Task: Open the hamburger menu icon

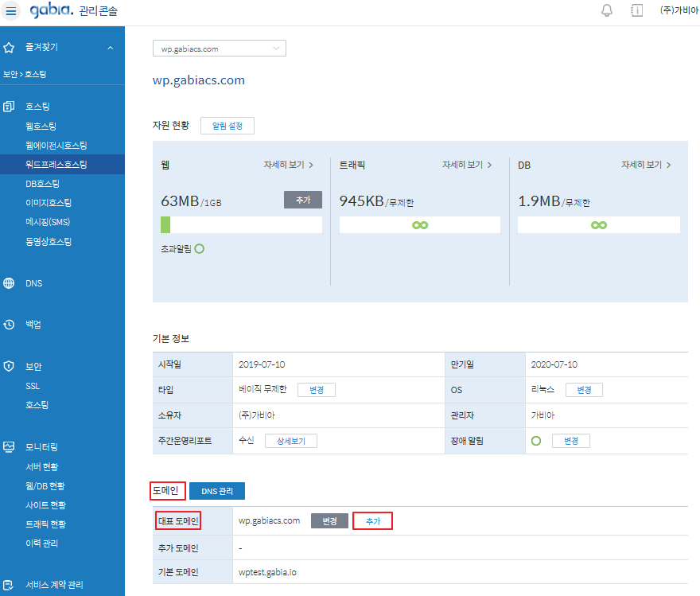Action: click(11, 11)
